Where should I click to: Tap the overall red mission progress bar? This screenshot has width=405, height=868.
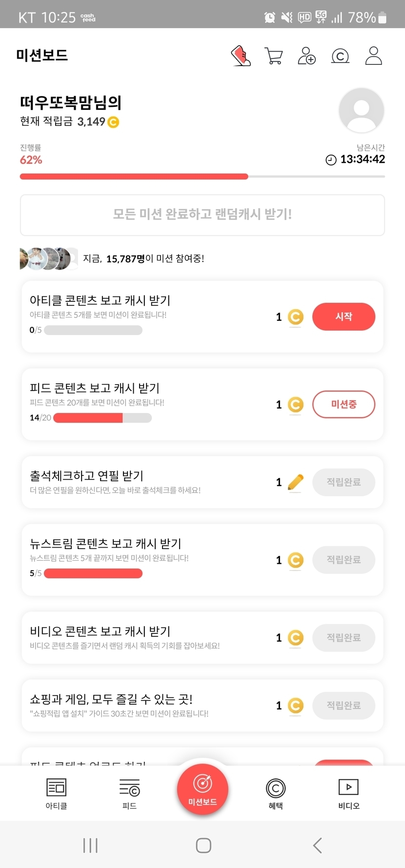tap(202, 177)
